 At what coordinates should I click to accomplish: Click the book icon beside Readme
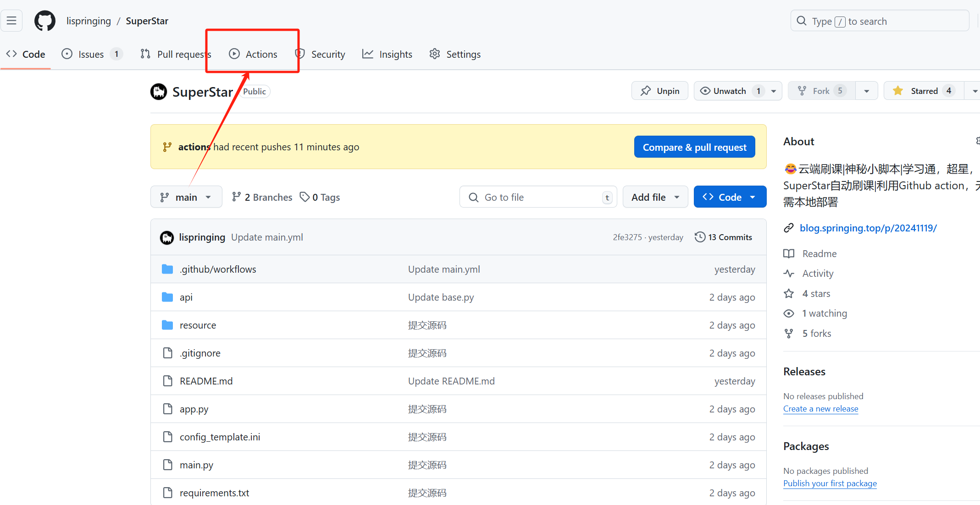point(789,253)
